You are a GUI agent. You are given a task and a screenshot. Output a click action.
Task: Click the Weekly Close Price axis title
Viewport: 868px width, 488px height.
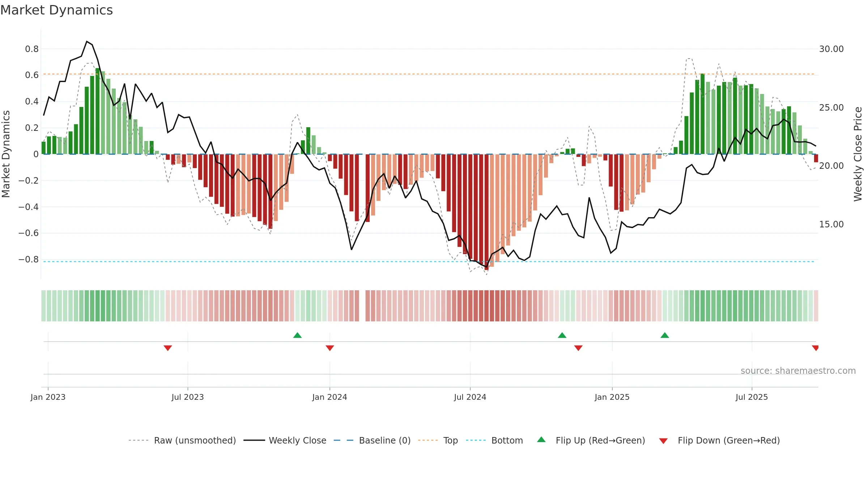(x=858, y=154)
